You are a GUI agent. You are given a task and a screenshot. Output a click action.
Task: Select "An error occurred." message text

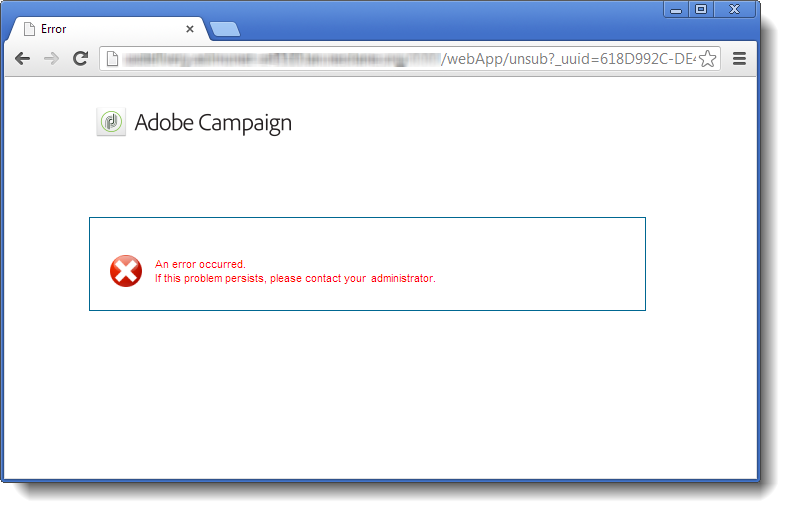tap(200, 264)
